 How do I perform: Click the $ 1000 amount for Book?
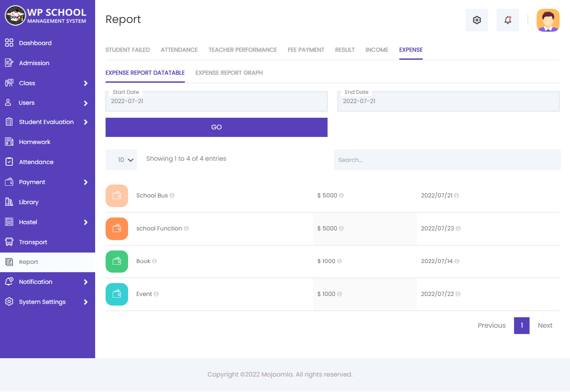(326, 261)
